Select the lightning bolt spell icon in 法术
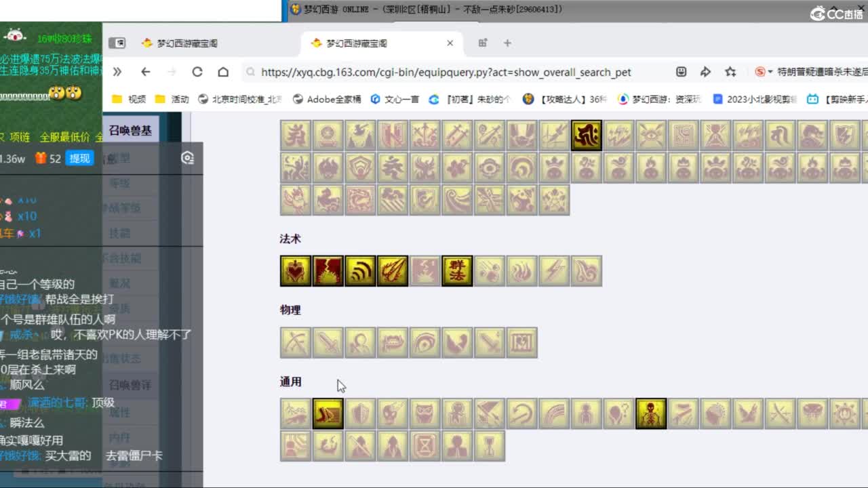Viewport: 868px width, 488px height. click(554, 270)
